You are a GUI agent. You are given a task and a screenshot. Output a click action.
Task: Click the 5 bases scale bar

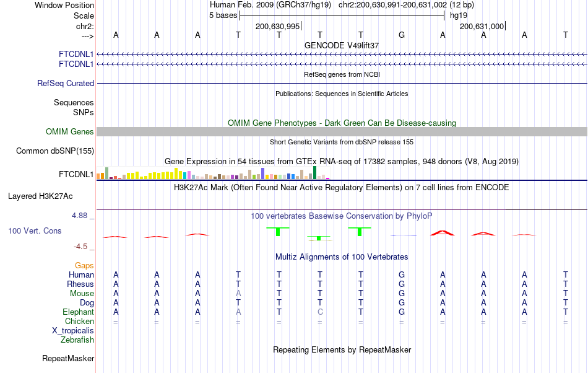point(342,15)
